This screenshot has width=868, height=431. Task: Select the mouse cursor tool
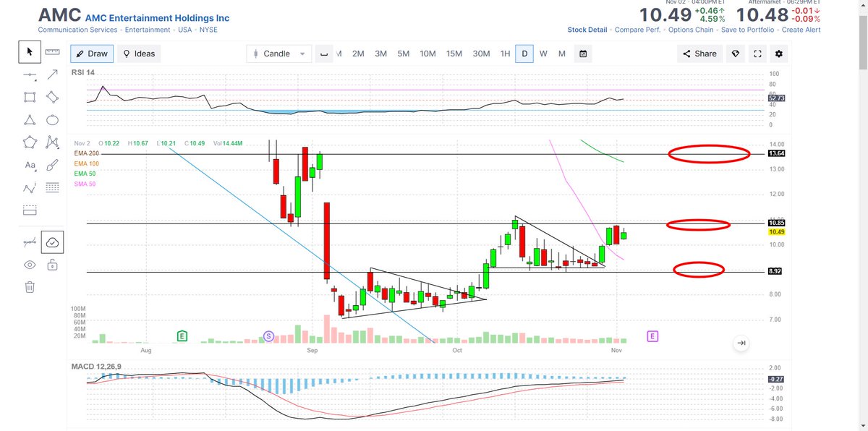[30, 51]
